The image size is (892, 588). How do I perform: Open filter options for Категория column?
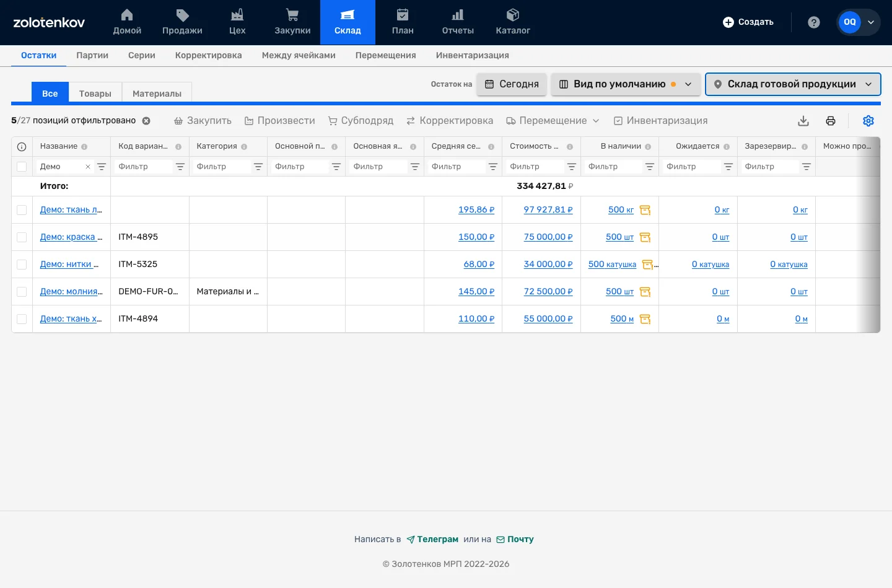click(x=258, y=167)
